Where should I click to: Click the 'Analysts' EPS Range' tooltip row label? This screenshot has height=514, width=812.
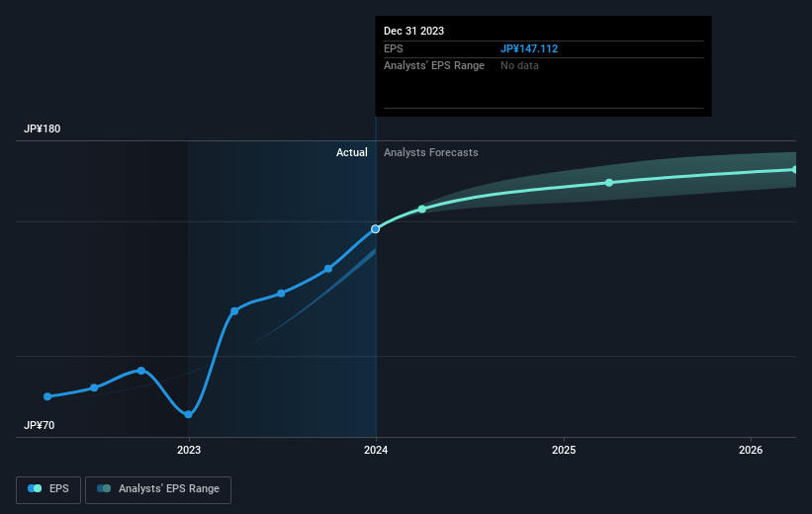click(434, 66)
